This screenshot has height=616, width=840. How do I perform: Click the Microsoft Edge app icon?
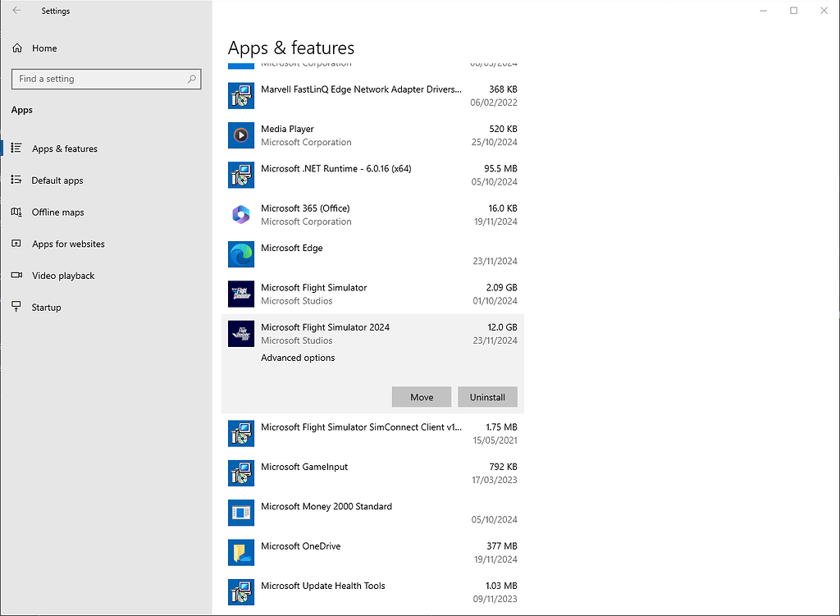click(241, 254)
